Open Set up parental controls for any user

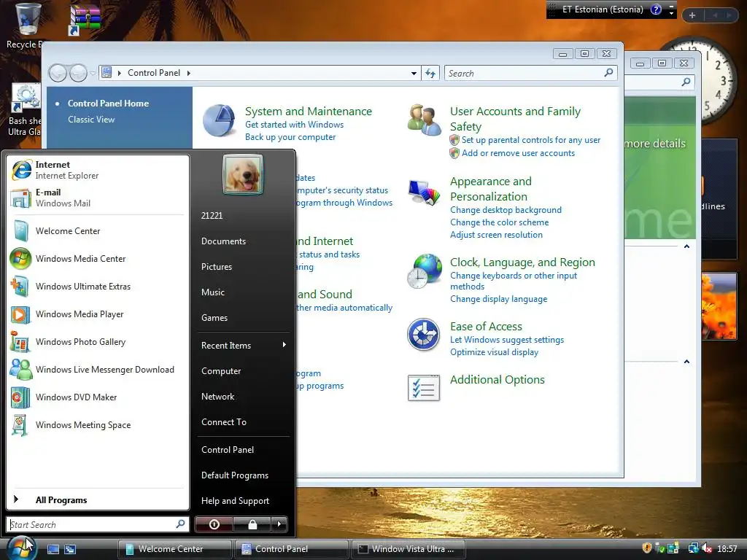(x=531, y=140)
